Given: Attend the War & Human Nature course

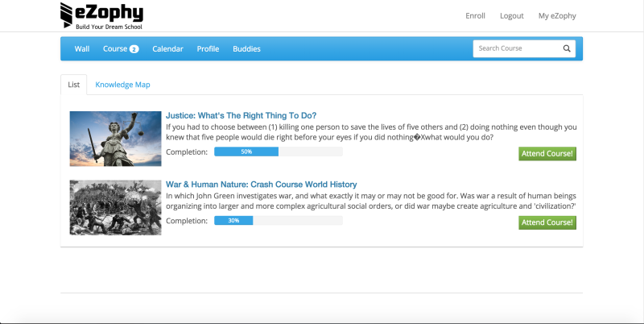Looking at the screenshot, I should pos(547,222).
